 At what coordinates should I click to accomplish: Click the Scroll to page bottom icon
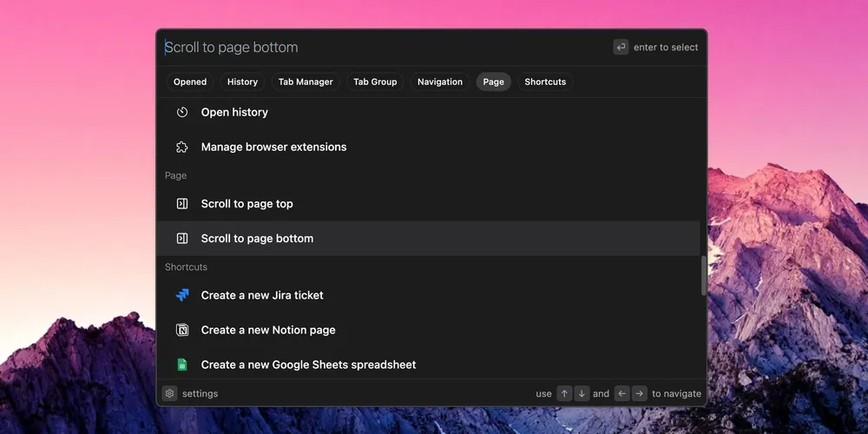pyautogui.click(x=182, y=238)
